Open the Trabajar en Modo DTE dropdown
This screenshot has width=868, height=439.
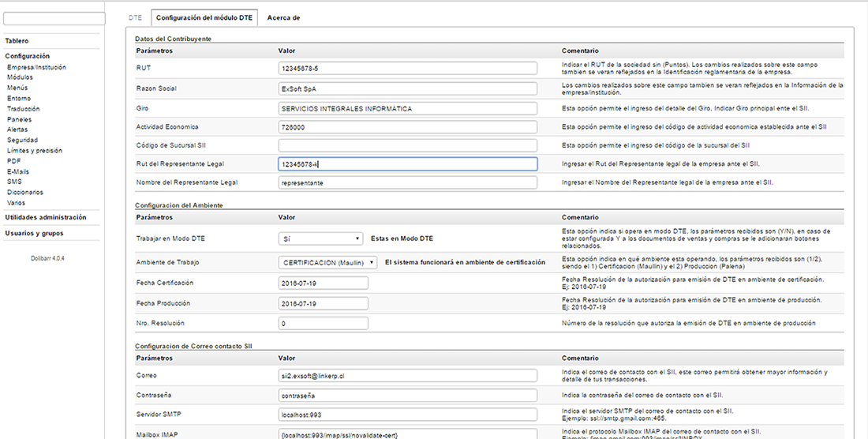coord(320,238)
